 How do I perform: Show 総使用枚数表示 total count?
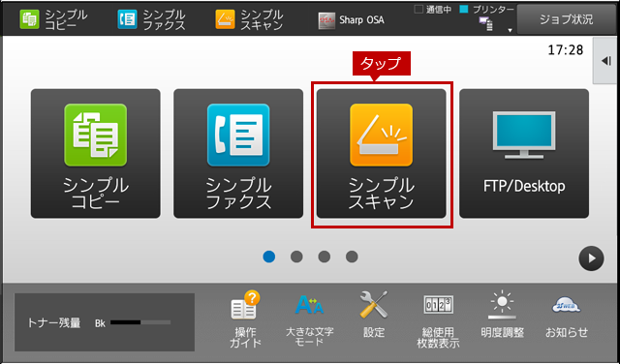pos(438,321)
